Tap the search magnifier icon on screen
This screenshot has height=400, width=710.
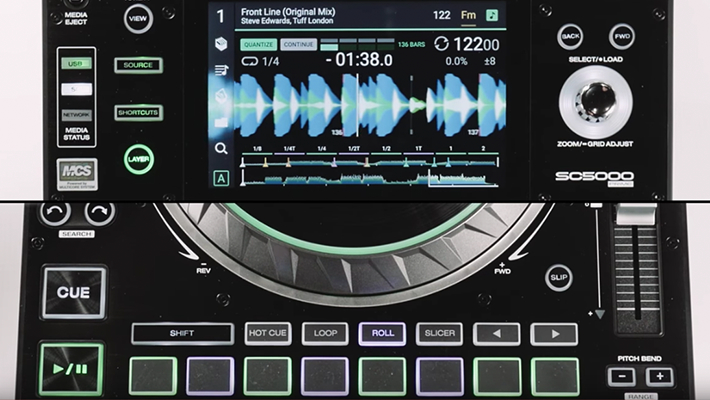coord(221,149)
